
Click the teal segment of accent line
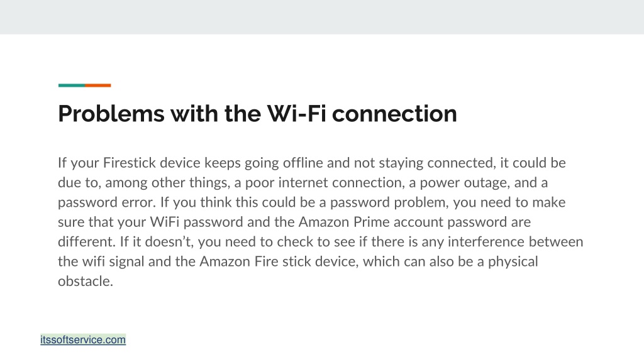[x=72, y=85]
